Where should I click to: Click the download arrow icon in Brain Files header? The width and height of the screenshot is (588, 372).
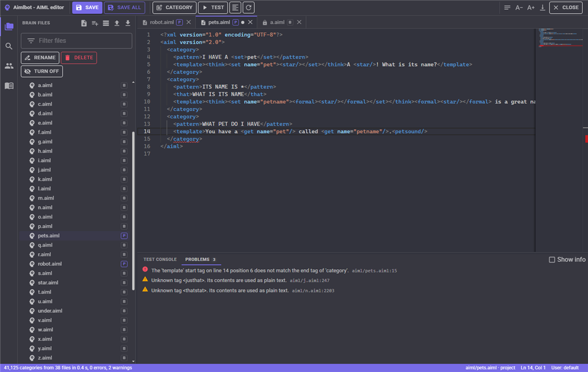coord(128,23)
